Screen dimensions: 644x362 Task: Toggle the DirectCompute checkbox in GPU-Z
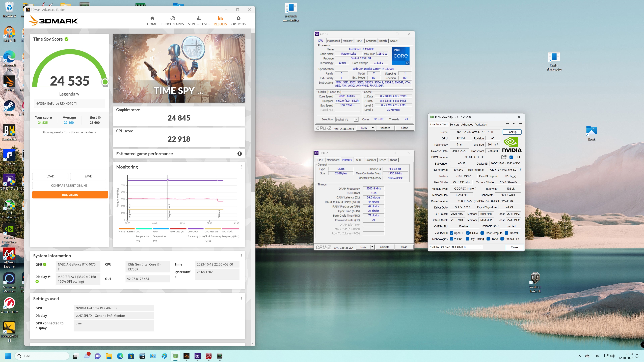click(482, 233)
